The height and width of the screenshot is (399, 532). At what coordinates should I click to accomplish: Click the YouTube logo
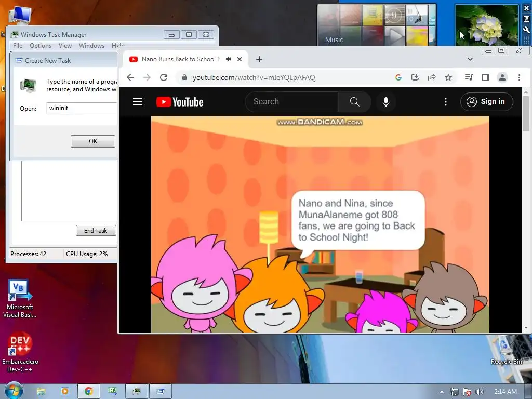tap(179, 102)
